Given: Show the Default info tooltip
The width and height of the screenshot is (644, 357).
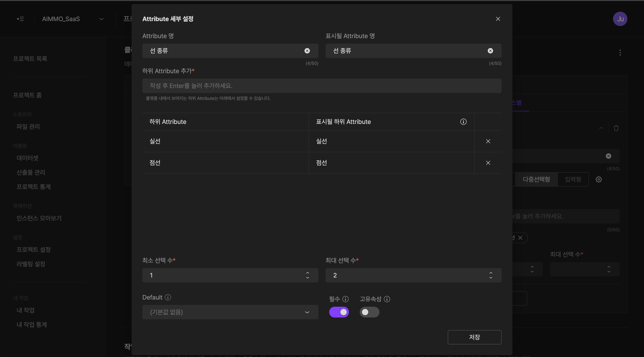Looking at the screenshot, I should (168, 297).
